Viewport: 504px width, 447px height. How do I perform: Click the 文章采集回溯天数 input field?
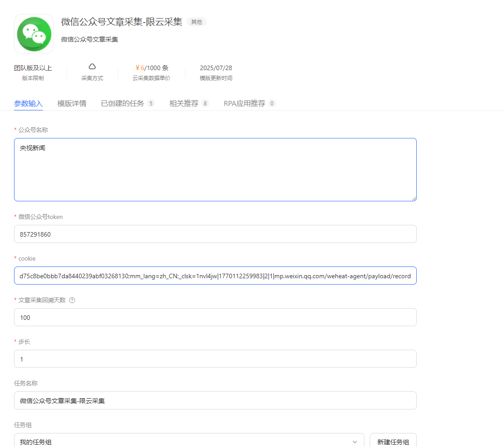tap(215, 317)
